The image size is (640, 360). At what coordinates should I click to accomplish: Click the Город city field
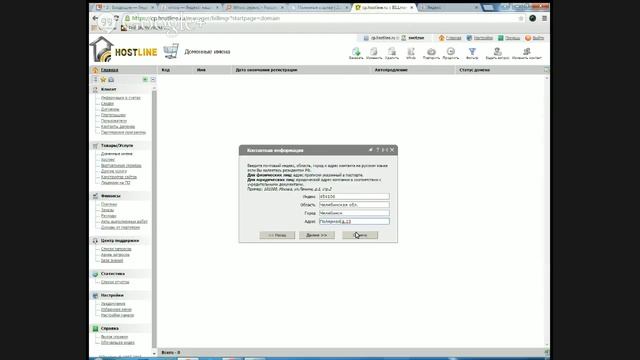354,213
